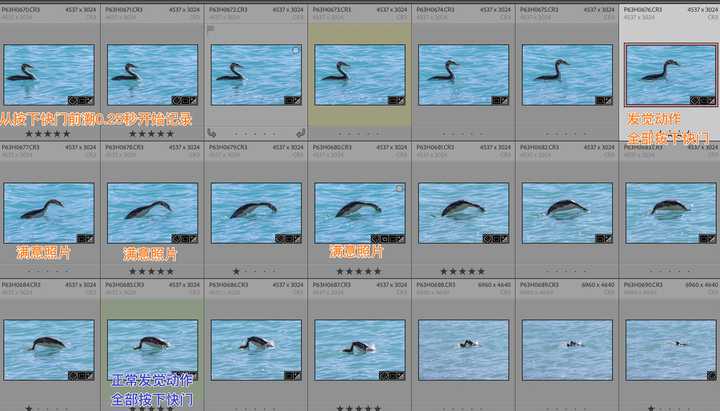The image size is (720, 411).
Task: Set a rating on the dots under P63H0673.CR3
Action: pyautogui.click(x=359, y=134)
